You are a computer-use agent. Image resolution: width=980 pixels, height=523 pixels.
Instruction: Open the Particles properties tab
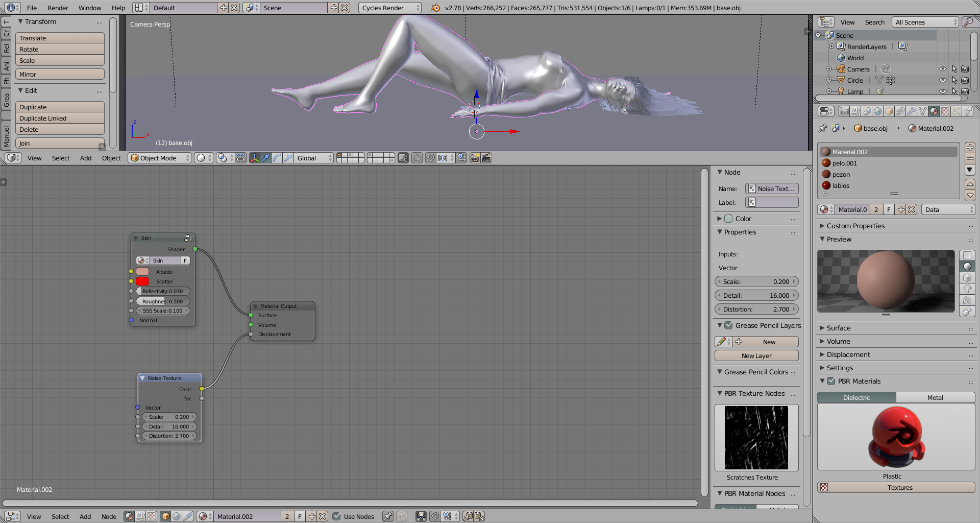(957, 111)
